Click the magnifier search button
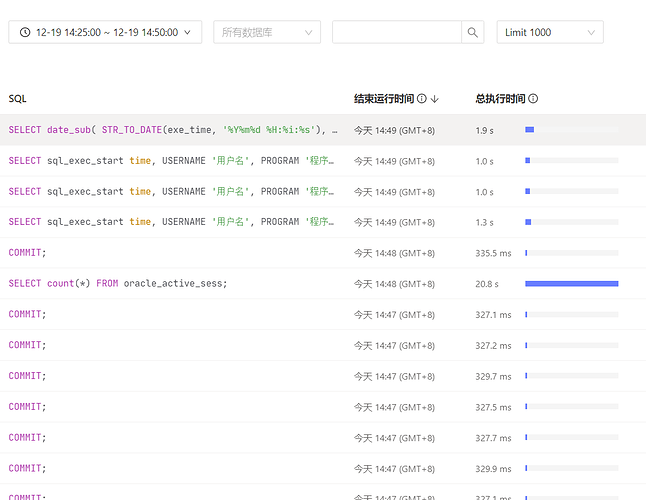The height and width of the screenshot is (500, 646). pyautogui.click(x=473, y=32)
